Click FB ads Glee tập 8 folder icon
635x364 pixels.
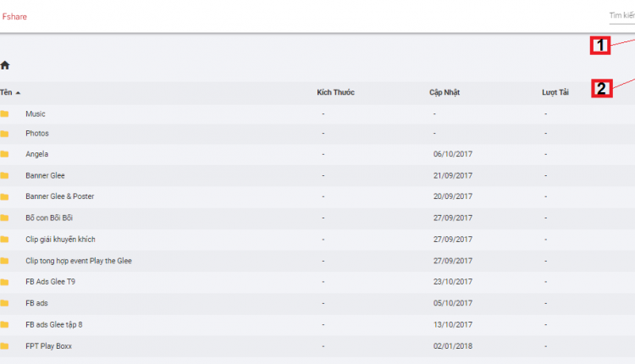point(4,324)
